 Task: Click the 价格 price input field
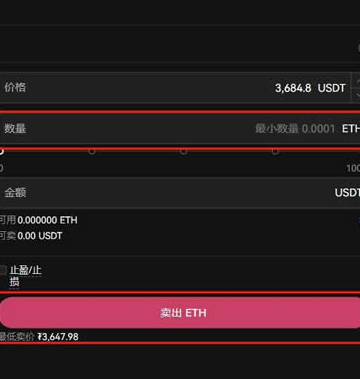pos(175,88)
